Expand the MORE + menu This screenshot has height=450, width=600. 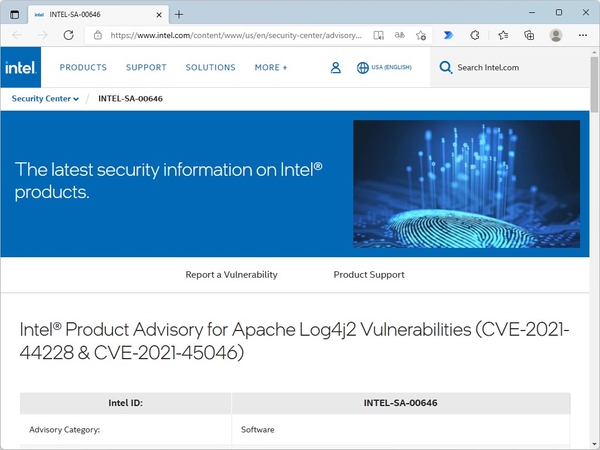[271, 67]
